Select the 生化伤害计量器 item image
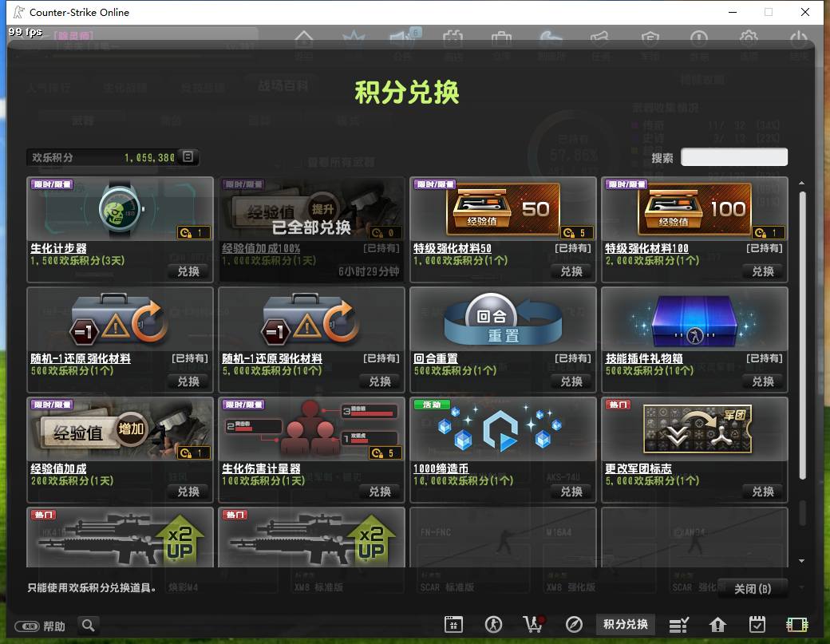 311,429
